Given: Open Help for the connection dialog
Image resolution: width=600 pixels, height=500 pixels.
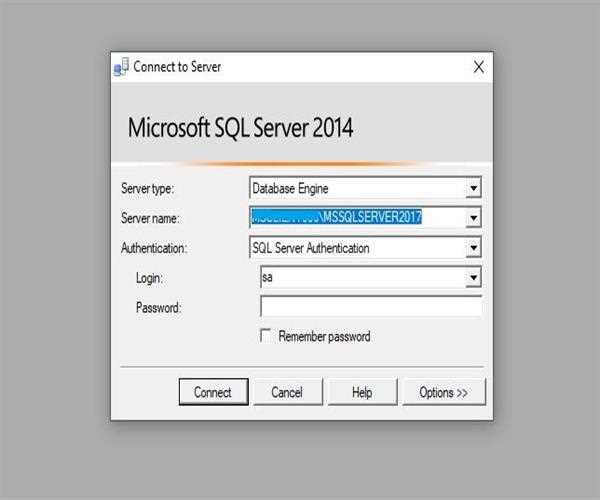Looking at the screenshot, I should click(361, 393).
